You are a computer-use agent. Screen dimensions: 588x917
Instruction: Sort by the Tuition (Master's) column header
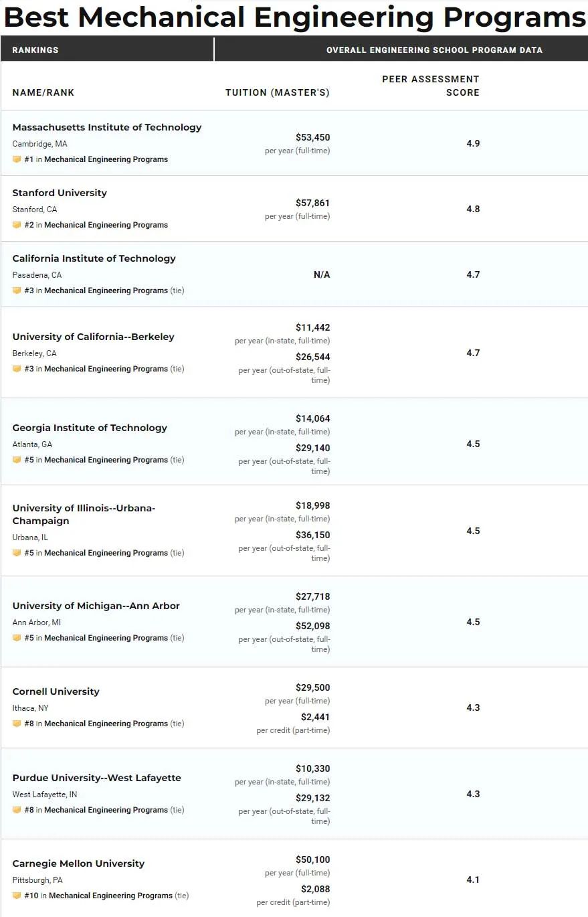click(277, 92)
